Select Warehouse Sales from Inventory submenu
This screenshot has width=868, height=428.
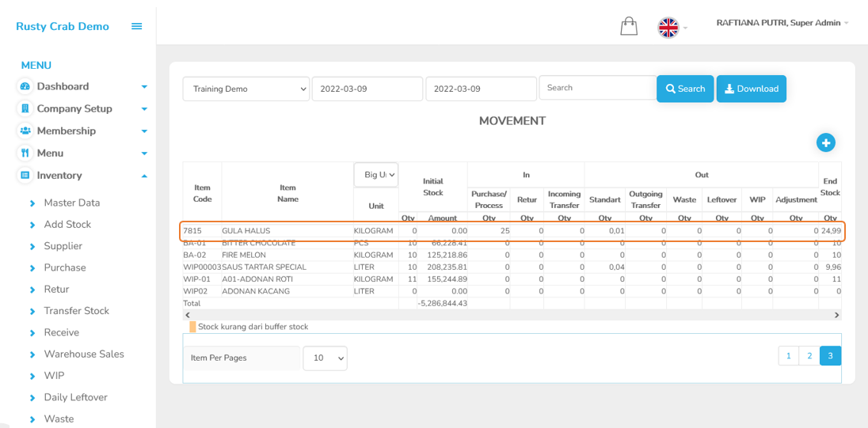click(84, 354)
